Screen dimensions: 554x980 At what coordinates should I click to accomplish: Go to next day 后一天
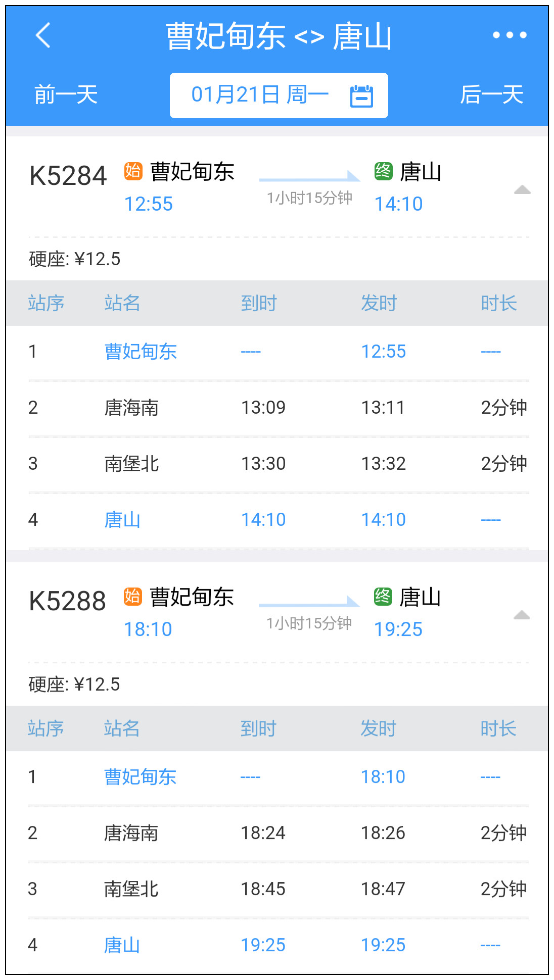(491, 95)
